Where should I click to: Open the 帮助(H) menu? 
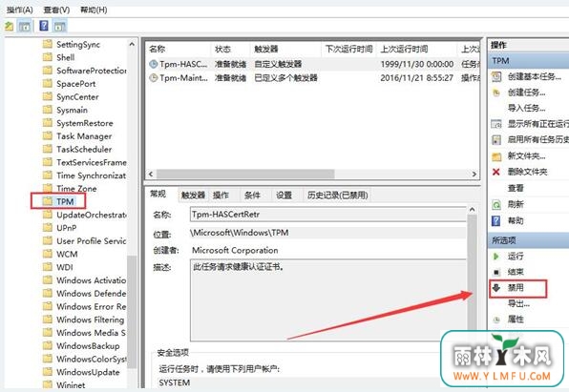(94, 10)
